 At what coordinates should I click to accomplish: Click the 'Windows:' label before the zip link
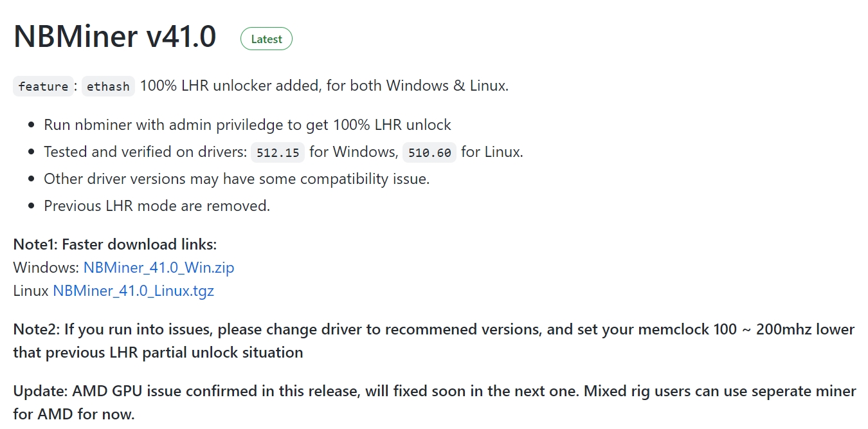46,268
